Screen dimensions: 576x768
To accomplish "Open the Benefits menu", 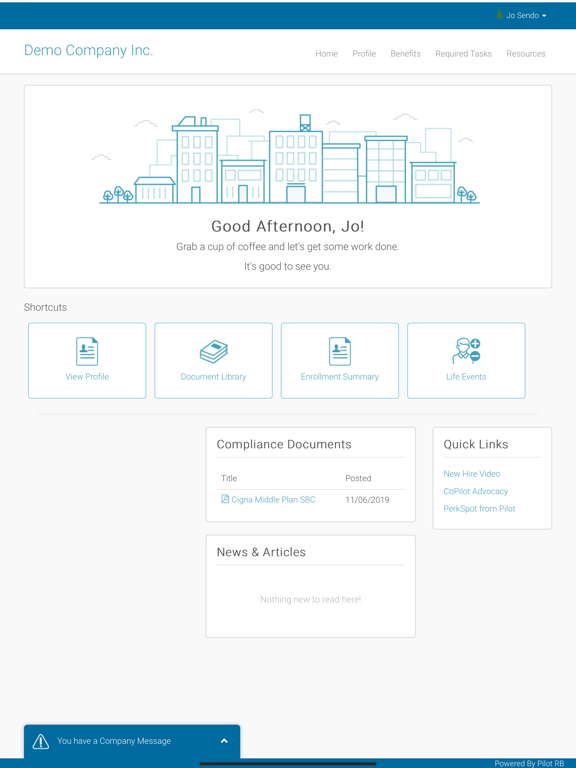I will [x=405, y=54].
